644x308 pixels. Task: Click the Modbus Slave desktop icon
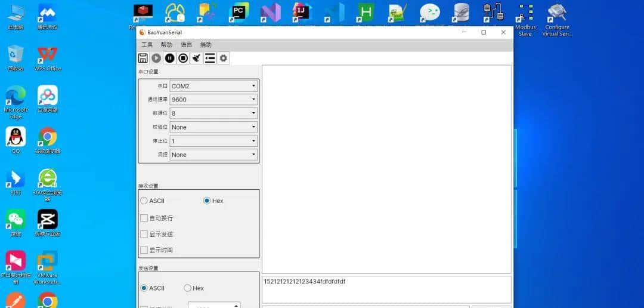pyautogui.click(x=525, y=19)
